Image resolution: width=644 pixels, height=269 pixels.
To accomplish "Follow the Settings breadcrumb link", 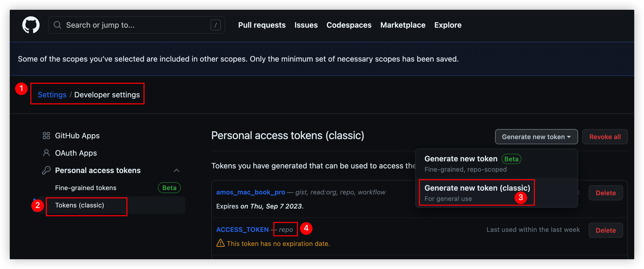I will (52, 95).
